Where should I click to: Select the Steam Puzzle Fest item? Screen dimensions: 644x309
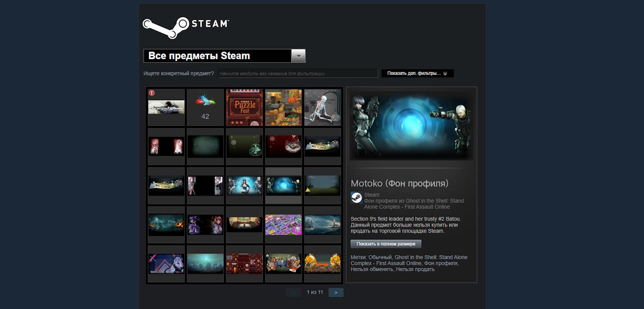tap(245, 107)
